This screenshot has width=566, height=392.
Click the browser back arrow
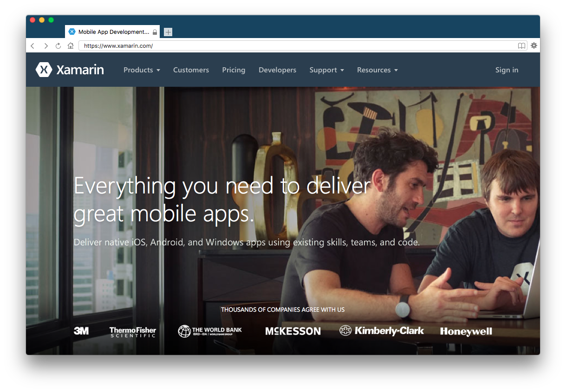tap(33, 46)
